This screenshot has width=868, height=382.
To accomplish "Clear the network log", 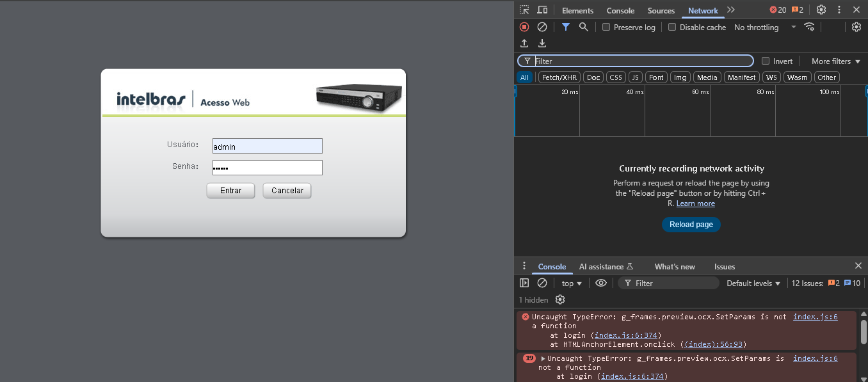I will [x=542, y=27].
